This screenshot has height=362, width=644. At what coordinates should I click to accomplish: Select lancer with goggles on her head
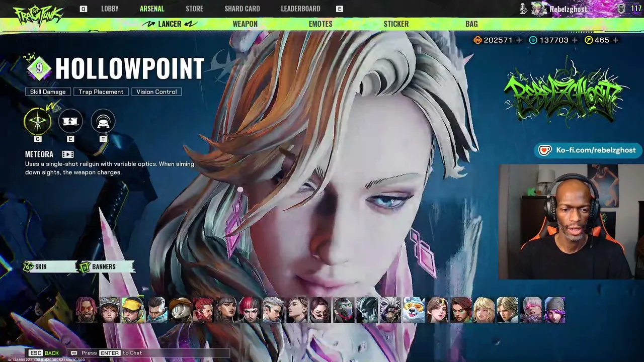coord(110,310)
